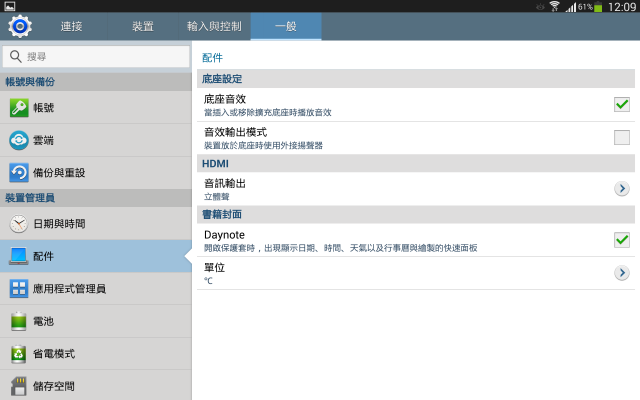Viewport: 640px width, 400px height.
Task: Open the 應用程式管理員 grid icon
Action: click(19, 289)
